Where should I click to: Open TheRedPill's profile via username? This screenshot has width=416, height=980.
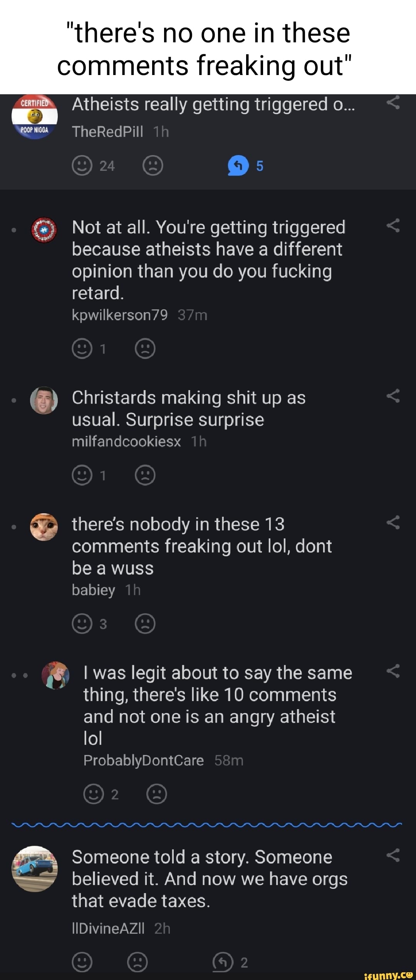107,132
